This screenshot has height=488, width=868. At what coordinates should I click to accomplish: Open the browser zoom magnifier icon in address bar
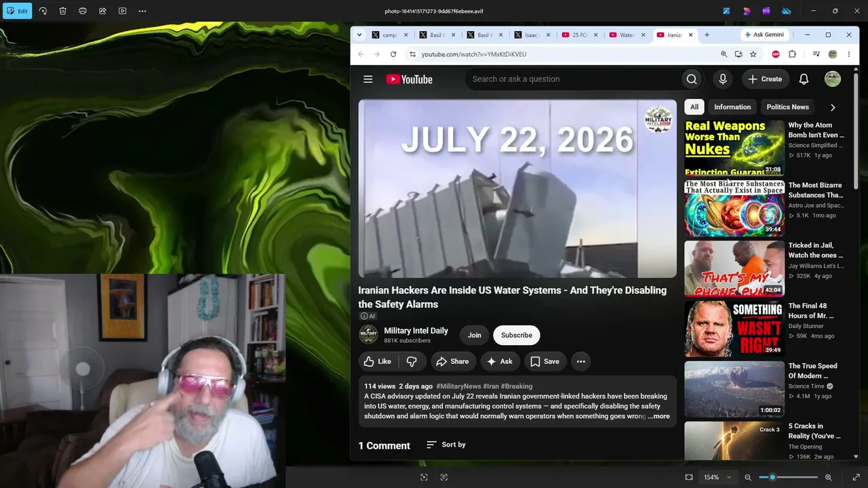coord(724,54)
